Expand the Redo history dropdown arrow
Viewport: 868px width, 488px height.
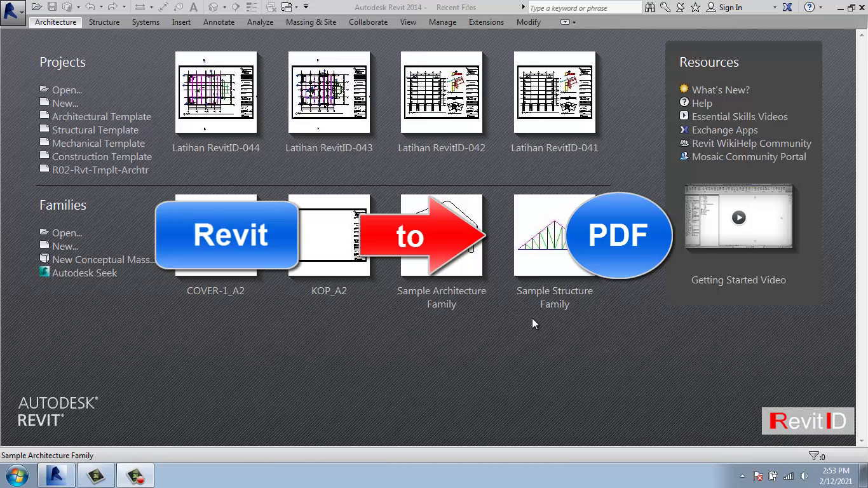[x=124, y=7]
